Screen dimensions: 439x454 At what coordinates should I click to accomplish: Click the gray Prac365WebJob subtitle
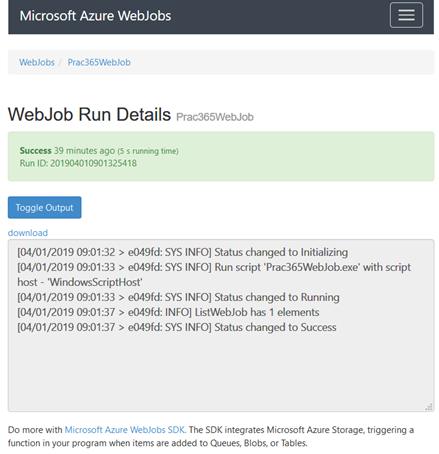pos(215,117)
